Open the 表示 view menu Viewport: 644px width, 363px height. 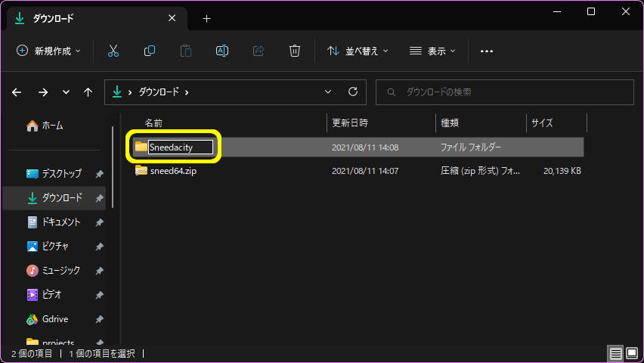[432, 51]
